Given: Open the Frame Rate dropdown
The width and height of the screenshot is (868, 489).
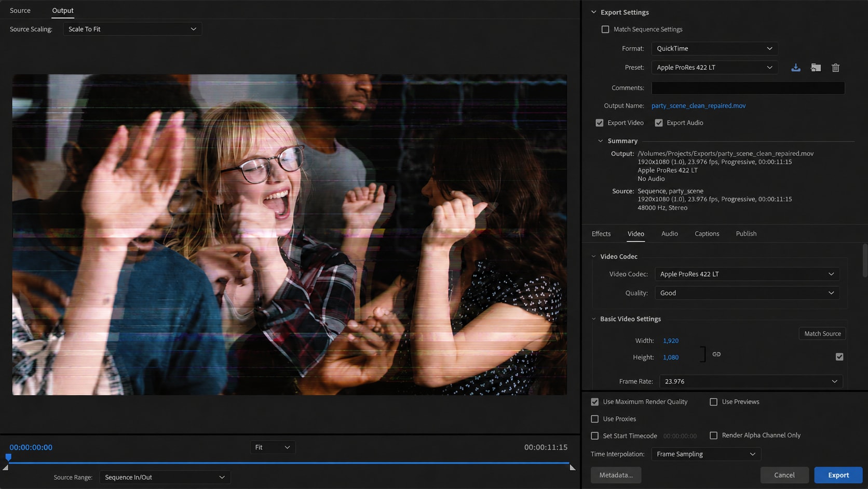Looking at the screenshot, I should click(x=751, y=381).
